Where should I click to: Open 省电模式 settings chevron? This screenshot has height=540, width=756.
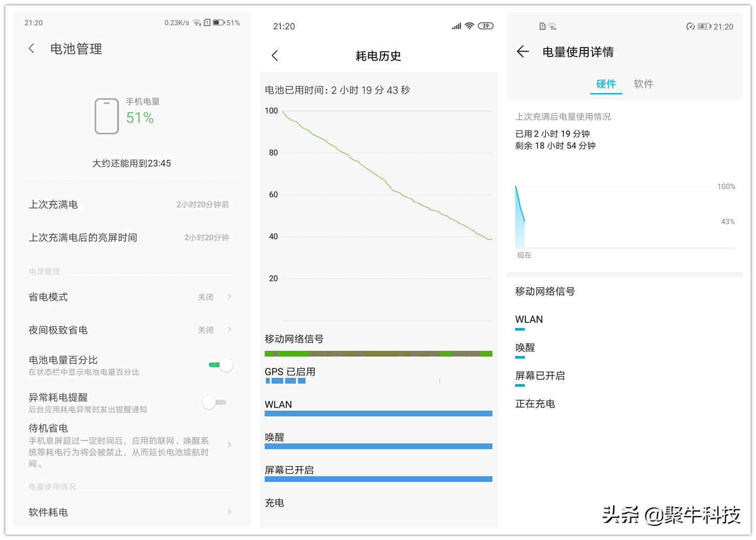(x=230, y=297)
